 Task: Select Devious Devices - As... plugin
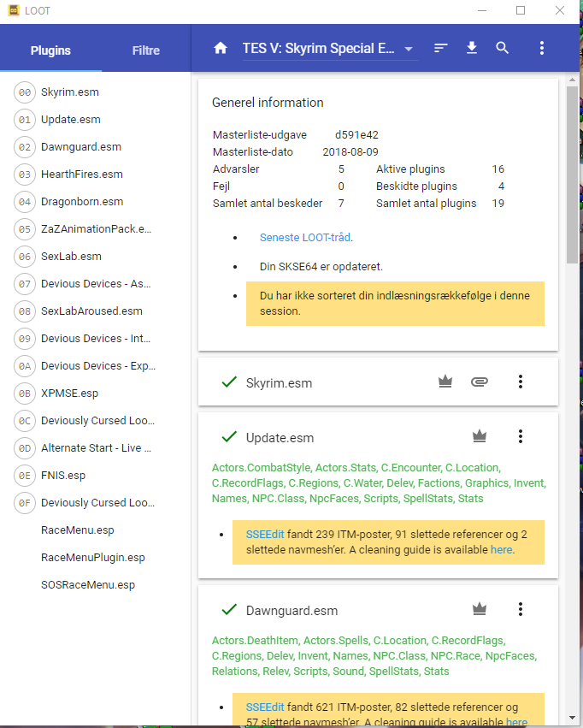(x=95, y=284)
